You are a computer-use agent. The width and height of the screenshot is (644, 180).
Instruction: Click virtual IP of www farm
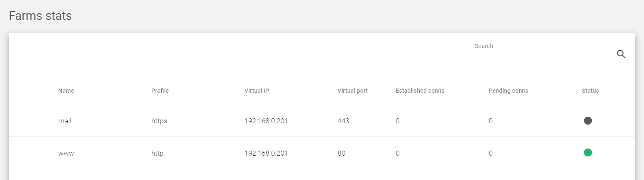click(266, 153)
